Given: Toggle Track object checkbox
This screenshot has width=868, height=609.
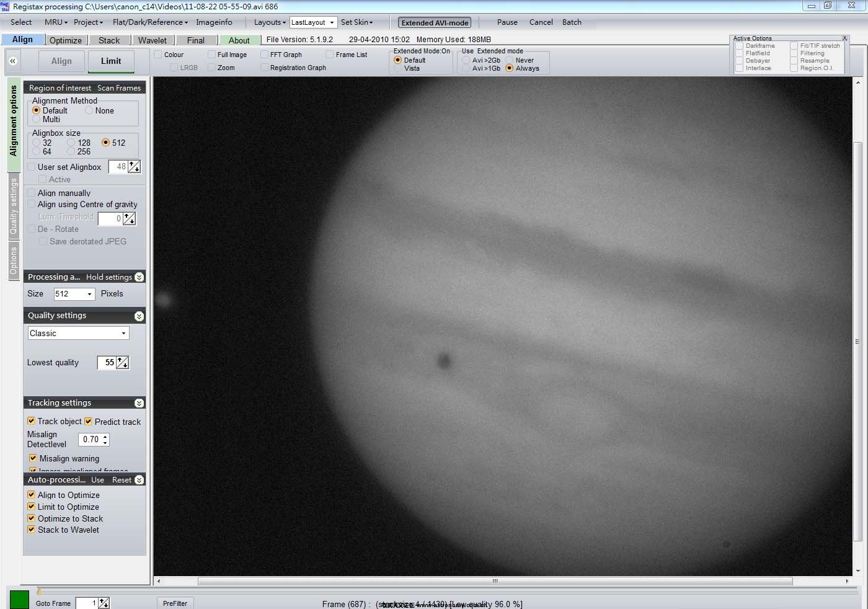Looking at the screenshot, I should (x=32, y=421).
